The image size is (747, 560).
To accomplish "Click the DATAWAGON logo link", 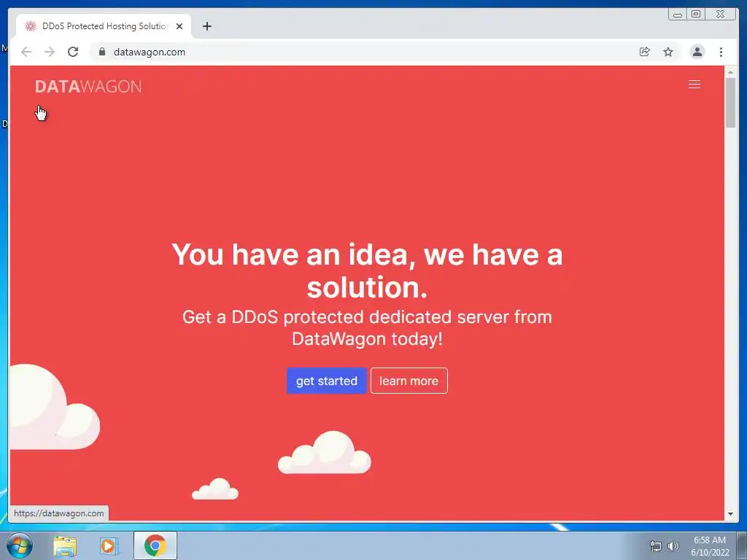I will [88, 87].
